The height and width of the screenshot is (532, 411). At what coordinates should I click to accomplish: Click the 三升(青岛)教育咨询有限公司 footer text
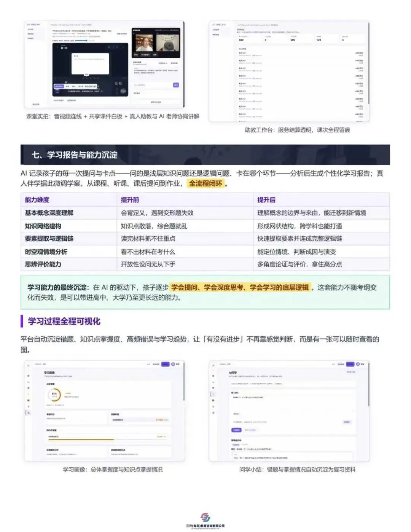point(205,526)
